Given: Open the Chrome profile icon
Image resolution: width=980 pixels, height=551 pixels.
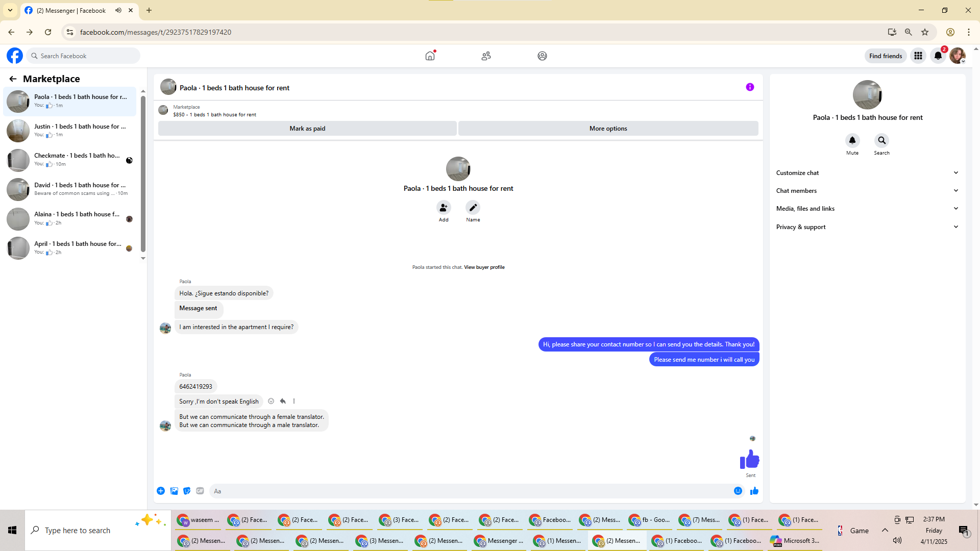Looking at the screenshot, I should [x=950, y=32].
